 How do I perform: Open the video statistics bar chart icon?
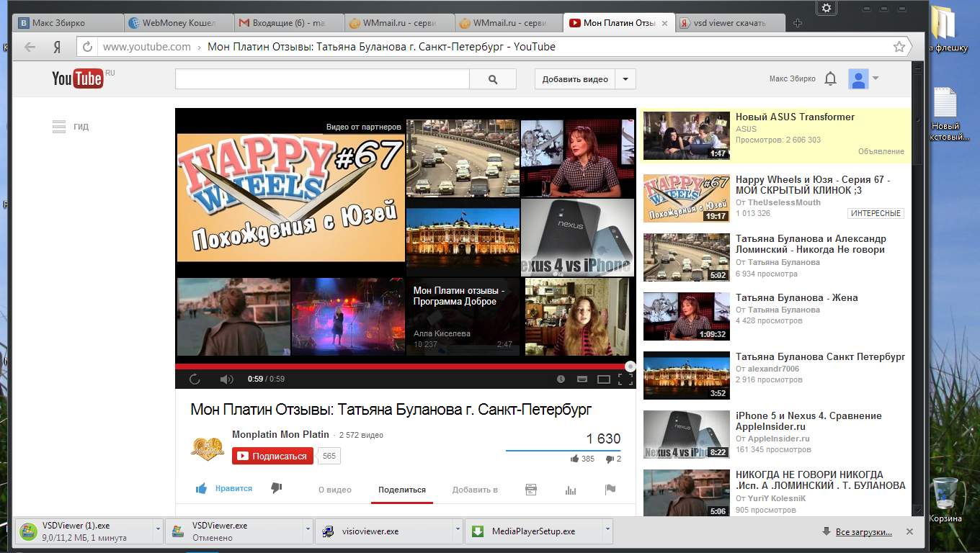tap(571, 490)
